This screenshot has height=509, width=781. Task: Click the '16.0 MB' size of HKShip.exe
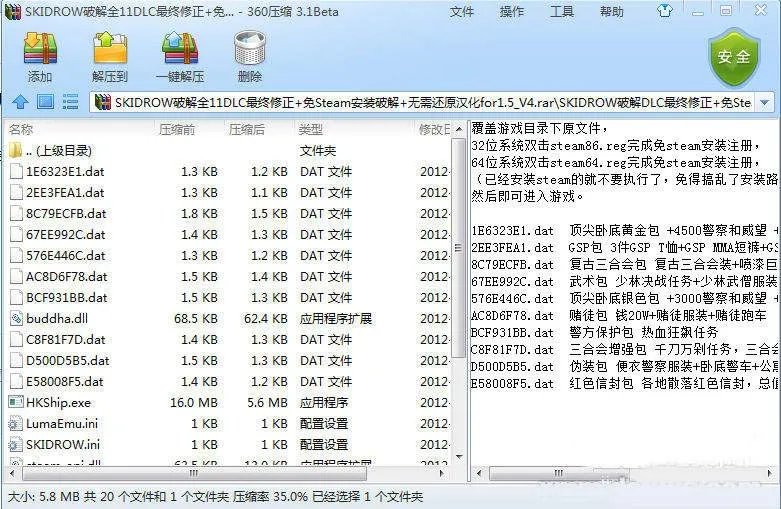pyautogui.click(x=194, y=402)
